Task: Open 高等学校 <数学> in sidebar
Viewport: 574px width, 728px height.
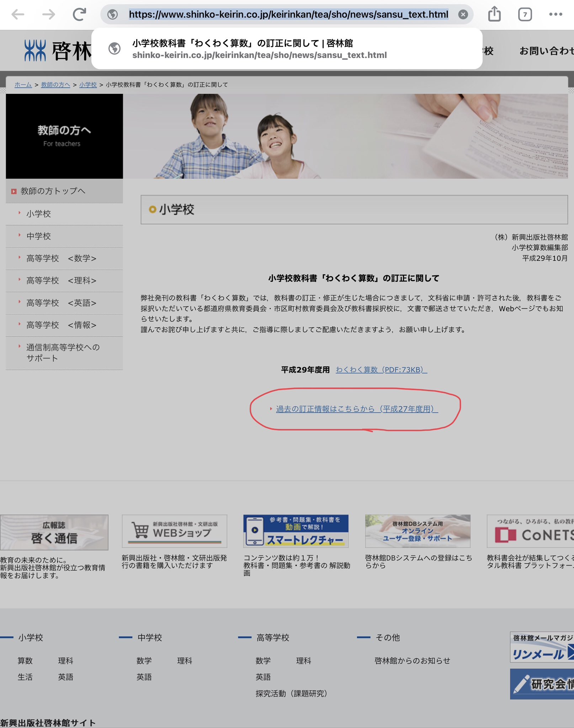Action: (x=64, y=258)
